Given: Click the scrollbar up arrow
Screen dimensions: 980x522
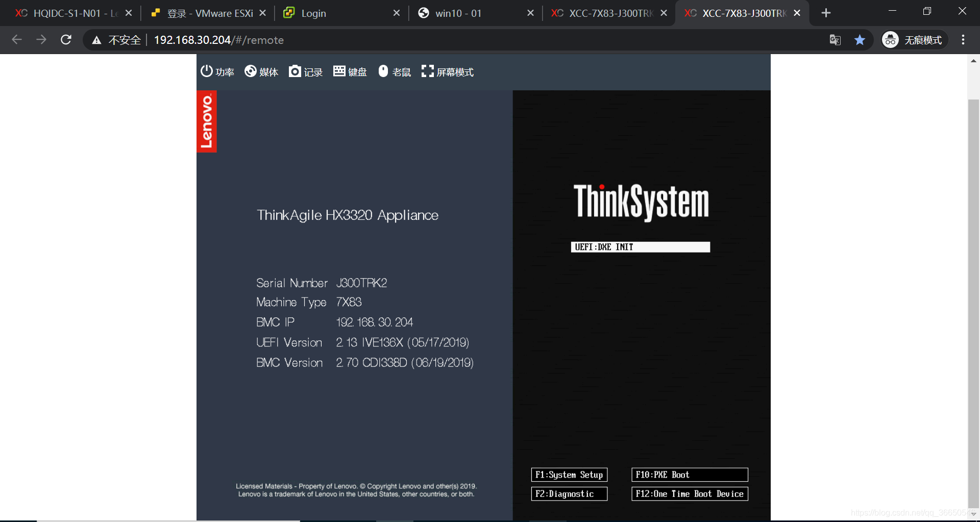Looking at the screenshot, I should tap(973, 61).
